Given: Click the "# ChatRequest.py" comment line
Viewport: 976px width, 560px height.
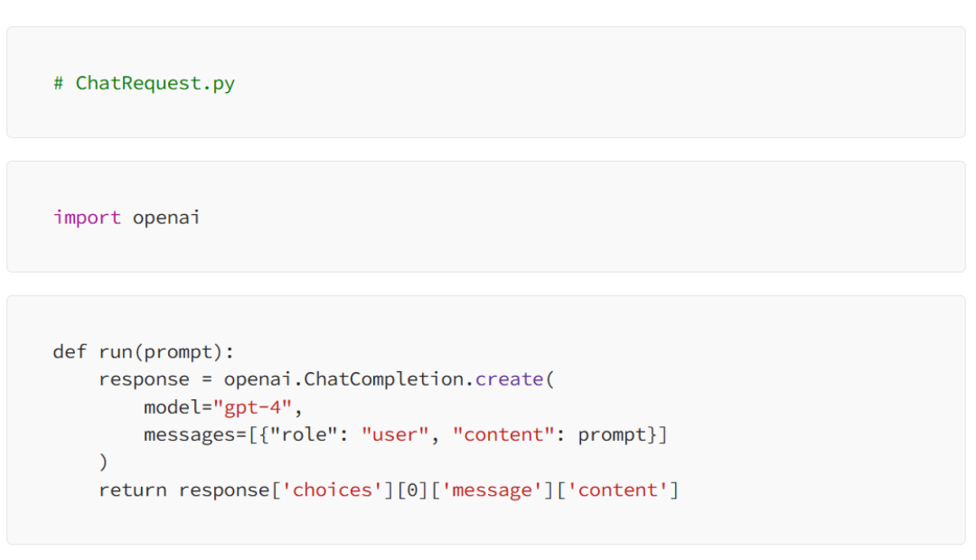Looking at the screenshot, I should coord(144,83).
